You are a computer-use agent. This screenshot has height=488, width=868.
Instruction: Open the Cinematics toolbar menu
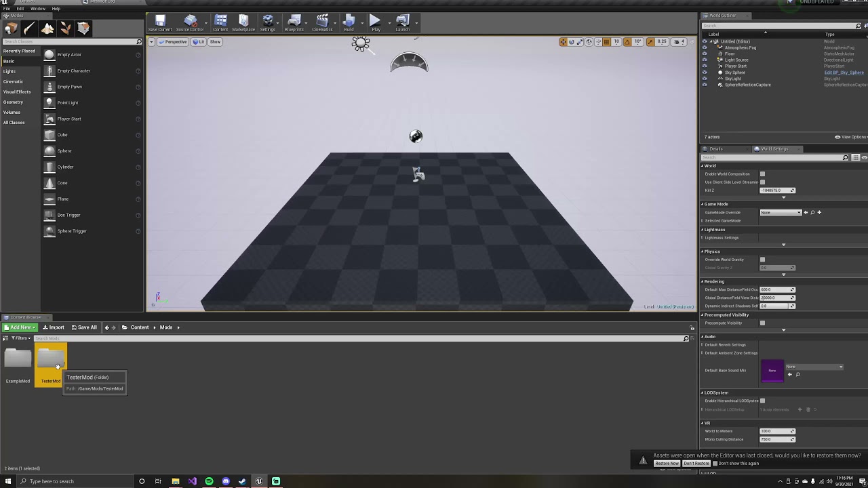[x=322, y=23]
